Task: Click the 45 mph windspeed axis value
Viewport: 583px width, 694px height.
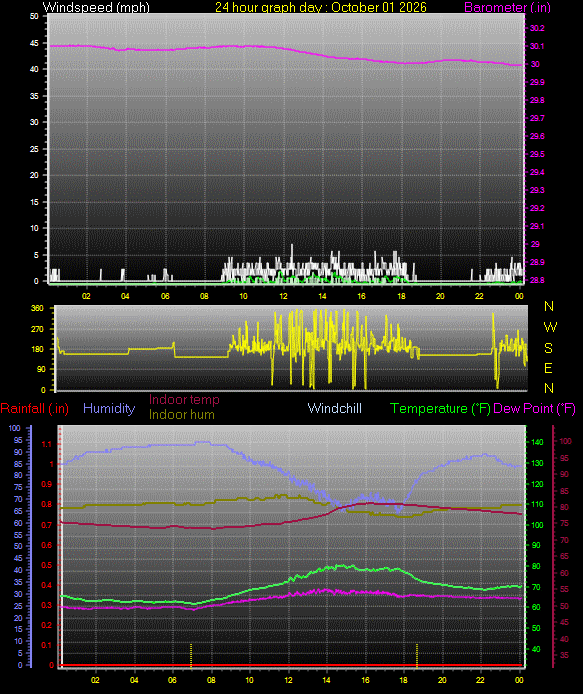Action: point(34,43)
